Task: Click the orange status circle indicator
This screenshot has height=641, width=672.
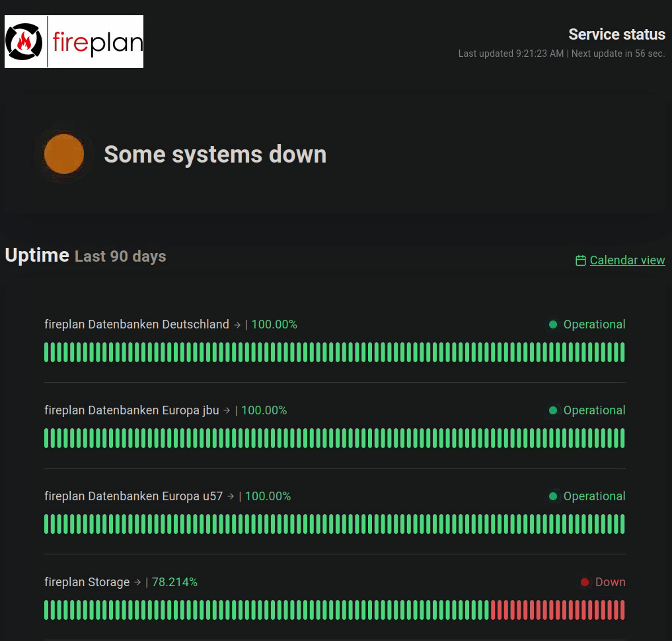Action: coord(64,154)
